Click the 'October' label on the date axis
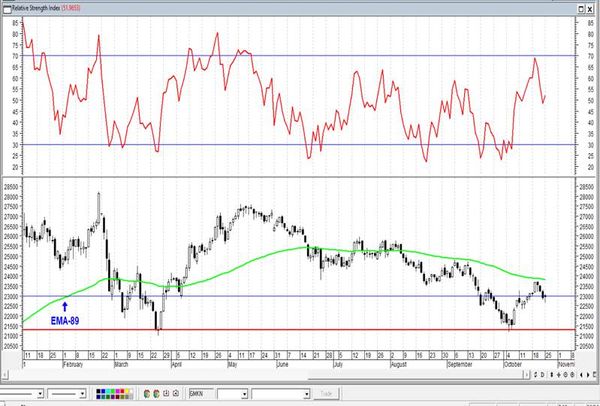The image size is (600, 406). [513, 365]
